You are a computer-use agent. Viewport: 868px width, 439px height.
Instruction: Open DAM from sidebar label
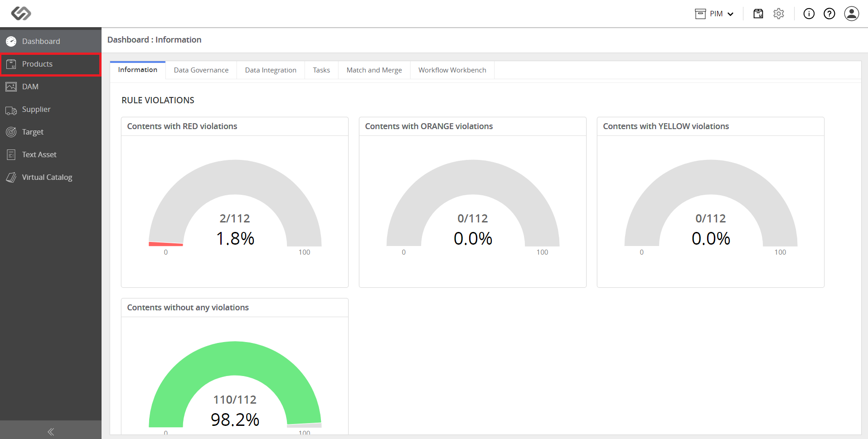[30, 87]
